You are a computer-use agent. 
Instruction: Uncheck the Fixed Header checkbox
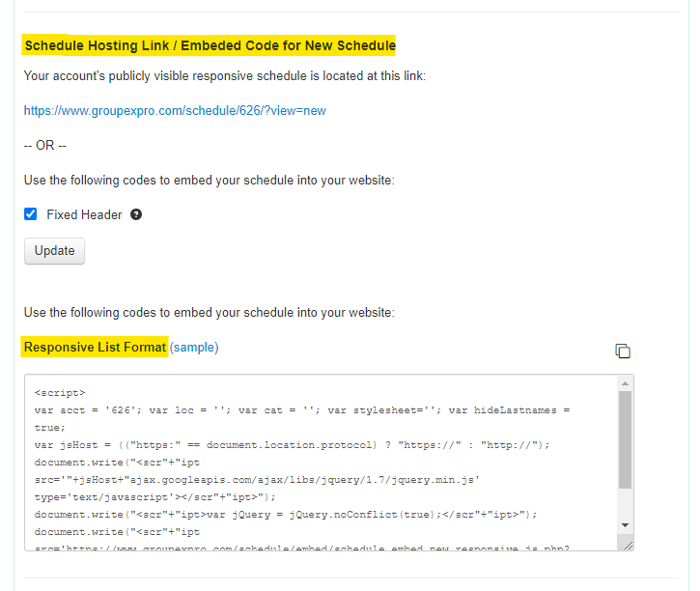coord(30,214)
